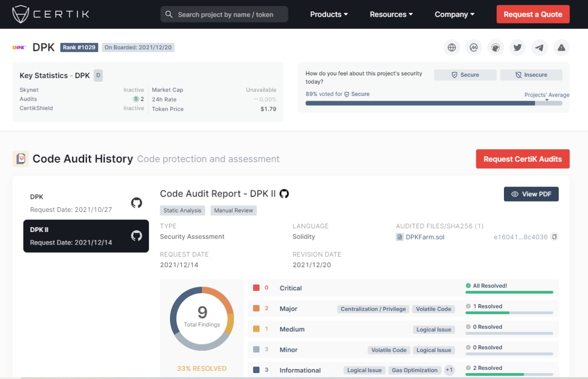Image resolution: width=588 pixels, height=379 pixels.
Task: Select the DPK II audit dated 2021/12/14
Action: pos(86,236)
